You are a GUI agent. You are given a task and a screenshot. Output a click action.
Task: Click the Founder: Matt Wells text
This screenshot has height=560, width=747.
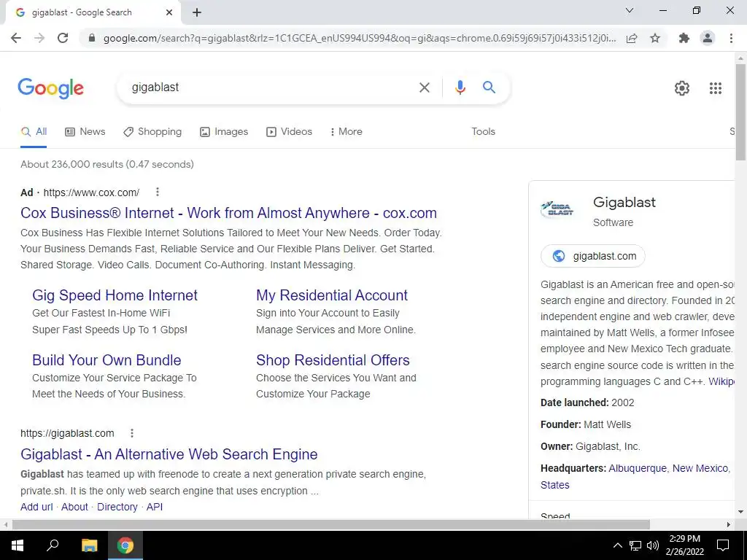tap(586, 424)
